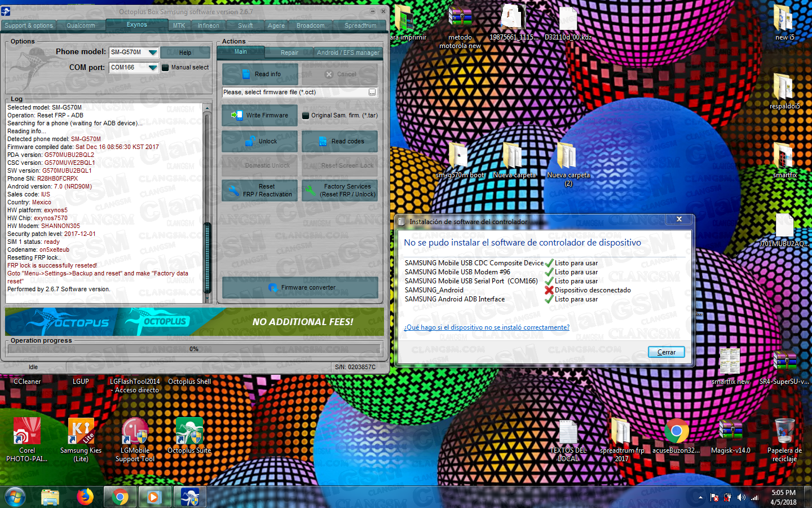Open the Magisk-v14.0 archive
The width and height of the screenshot is (812, 508).
[x=730, y=436]
